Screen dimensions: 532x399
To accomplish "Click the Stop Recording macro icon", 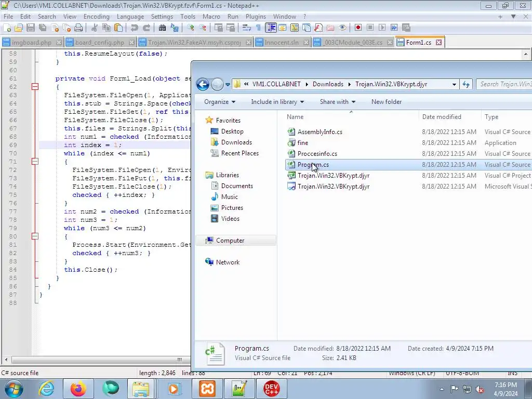I will 370,28.
